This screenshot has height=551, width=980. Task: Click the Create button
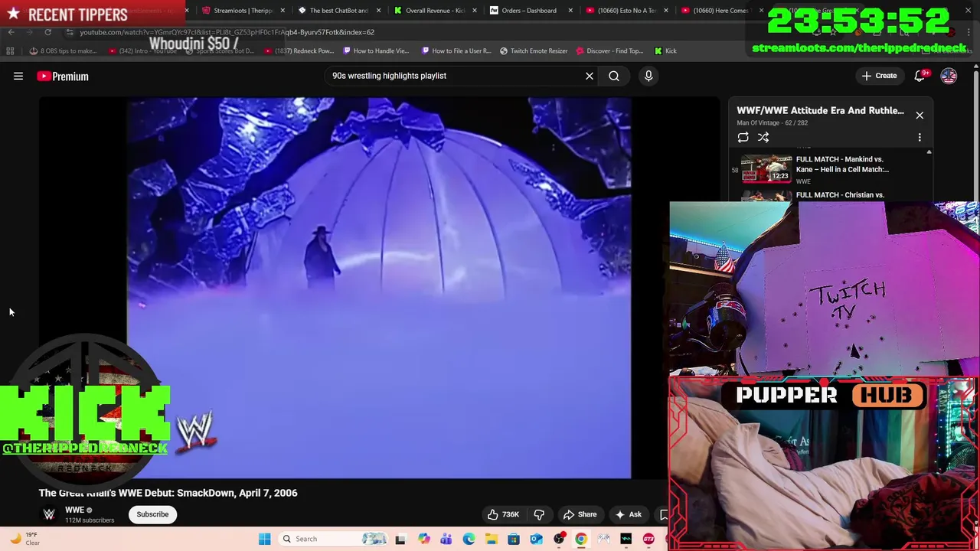click(x=879, y=76)
